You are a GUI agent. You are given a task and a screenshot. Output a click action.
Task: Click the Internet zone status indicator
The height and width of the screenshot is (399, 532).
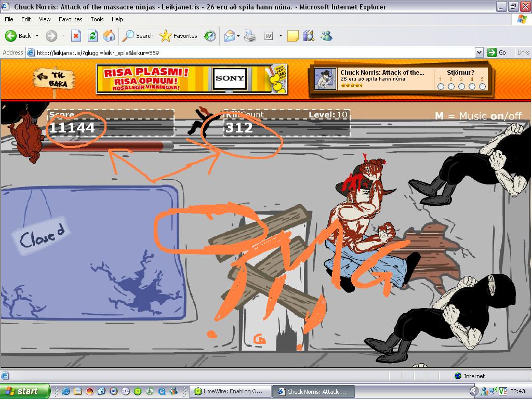point(470,376)
